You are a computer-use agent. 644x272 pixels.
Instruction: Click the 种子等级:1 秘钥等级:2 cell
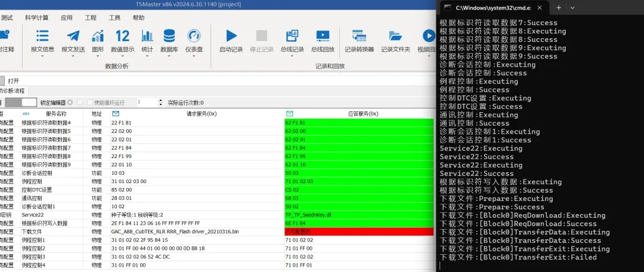(x=137, y=215)
